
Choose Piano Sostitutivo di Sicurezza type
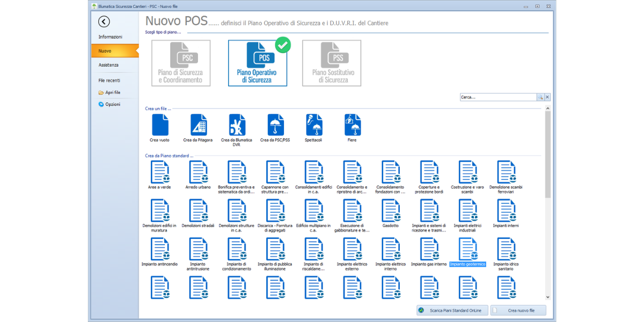pos(332,63)
